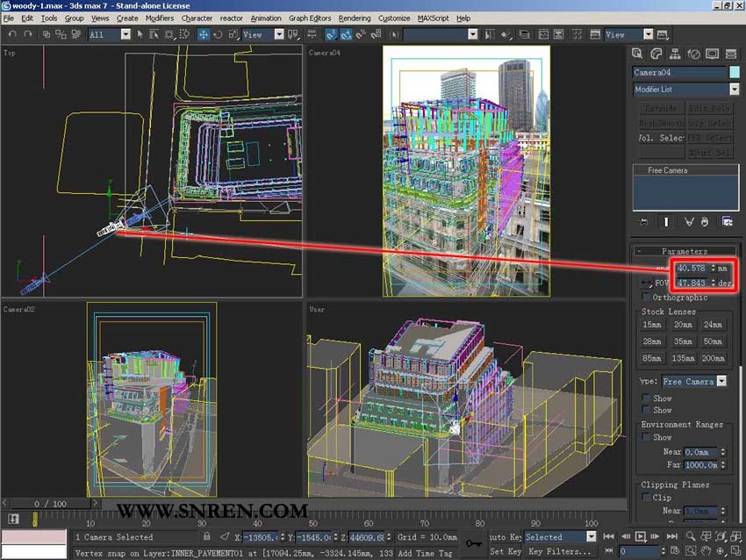The height and width of the screenshot is (560, 746).
Task: Open the Hierarchy command panel tab
Action: [675, 54]
